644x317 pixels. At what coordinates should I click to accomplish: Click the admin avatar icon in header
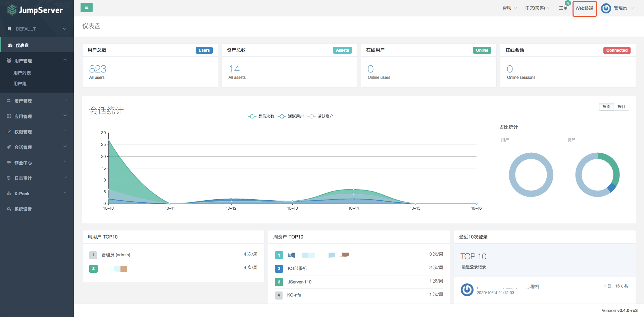[606, 8]
